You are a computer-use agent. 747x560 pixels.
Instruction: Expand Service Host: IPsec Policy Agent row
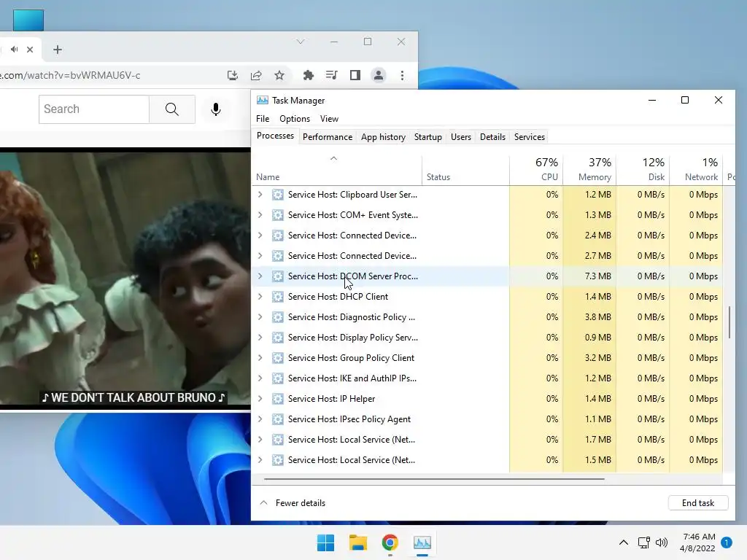point(260,419)
